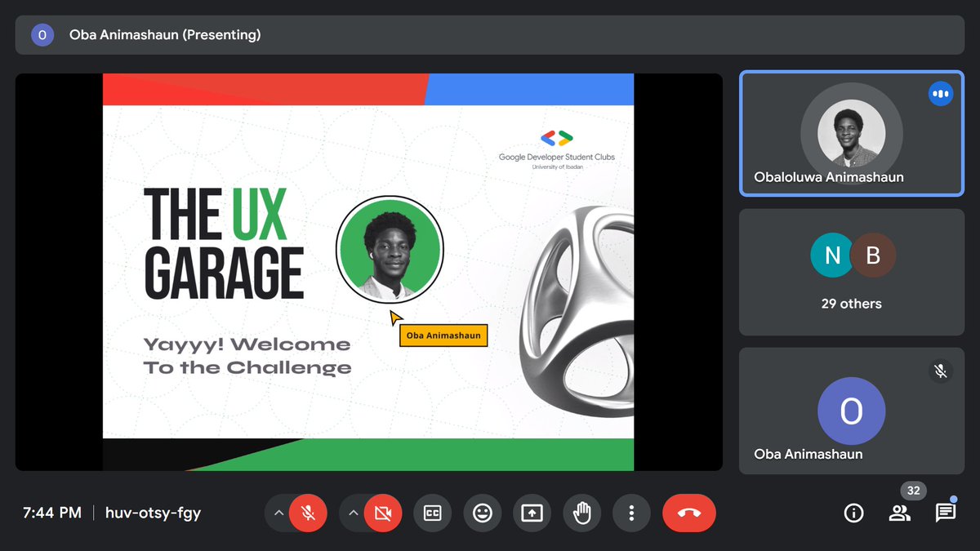The height and width of the screenshot is (551, 980).
Task: Click the meeting code huv-otsy-fgy
Action: tap(154, 513)
